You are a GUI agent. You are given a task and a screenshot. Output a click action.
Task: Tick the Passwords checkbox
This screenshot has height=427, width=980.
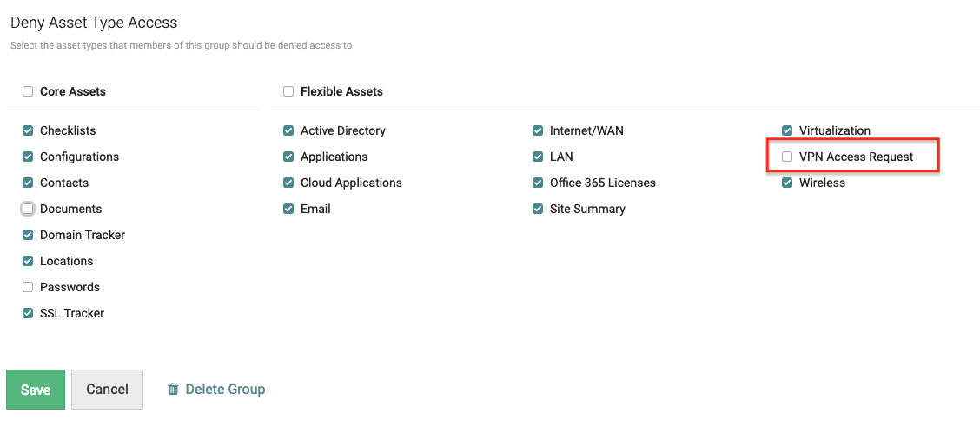[x=28, y=287]
